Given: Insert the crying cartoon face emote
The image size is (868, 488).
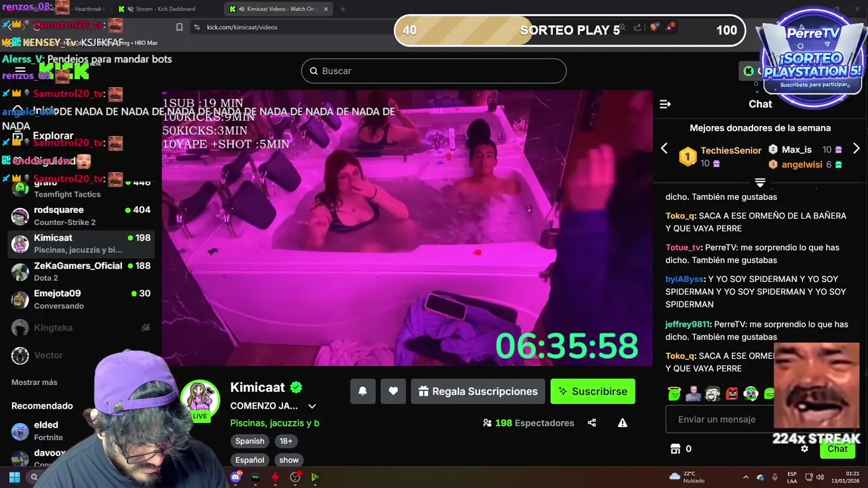Looking at the screenshot, I should [x=712, y=393].
